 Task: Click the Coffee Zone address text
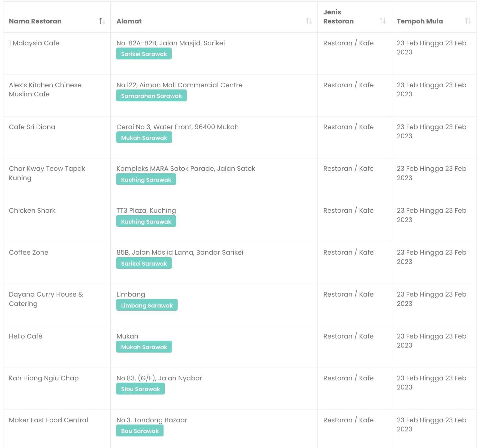[179, 252]
